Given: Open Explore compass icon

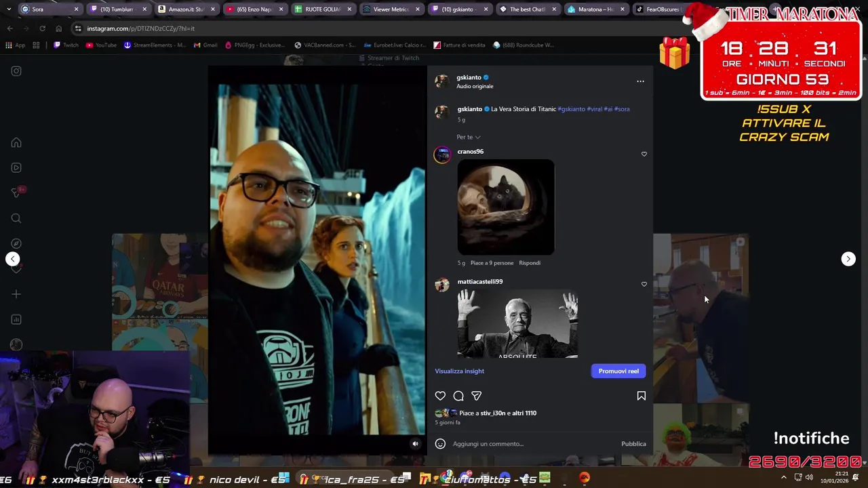Looking at the screenshot, I should [x=16, y=243].
